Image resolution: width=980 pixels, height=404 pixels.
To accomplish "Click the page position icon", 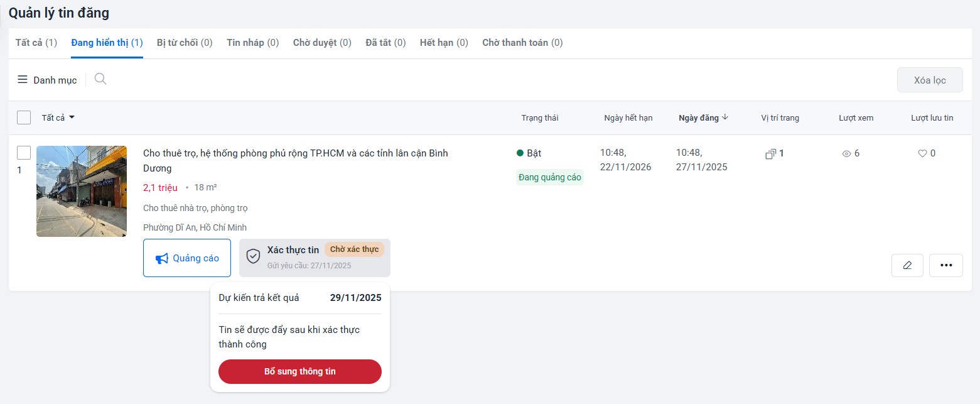I will point(771,153).
